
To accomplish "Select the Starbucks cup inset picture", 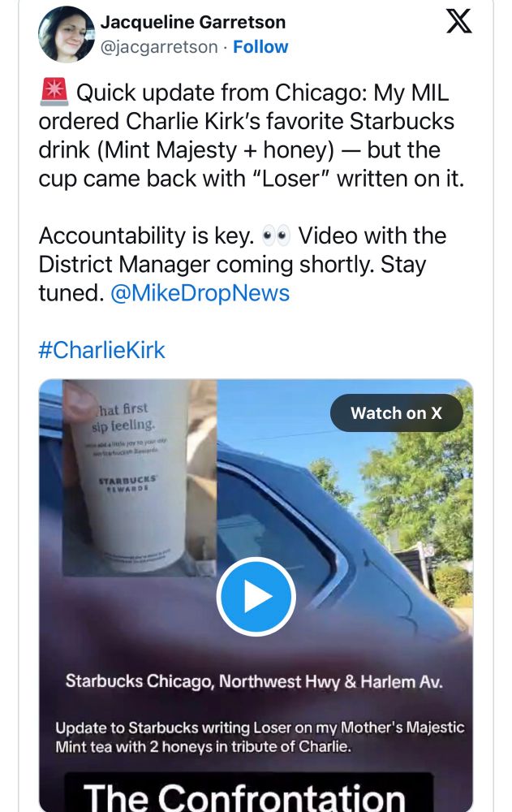I will 140,477.
